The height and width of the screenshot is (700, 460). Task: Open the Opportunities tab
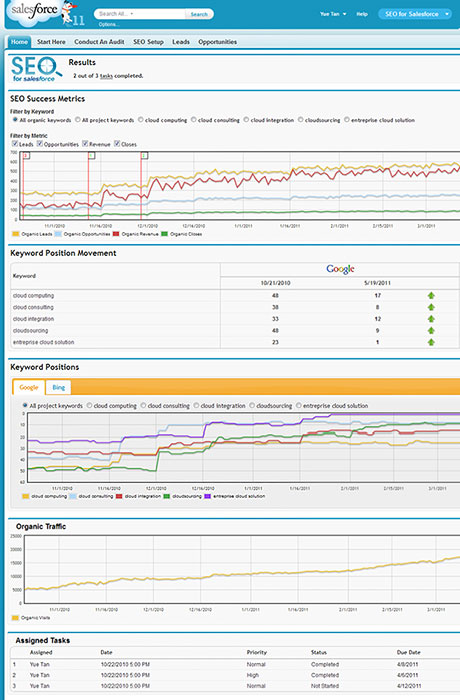pyautogui.click(x=217, y=42)
